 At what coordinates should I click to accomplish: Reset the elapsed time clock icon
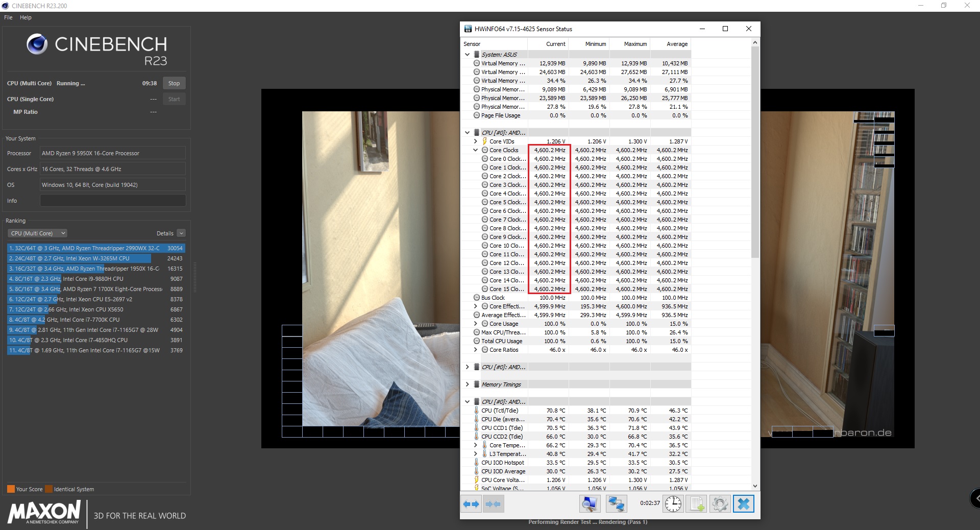[673, 504]
